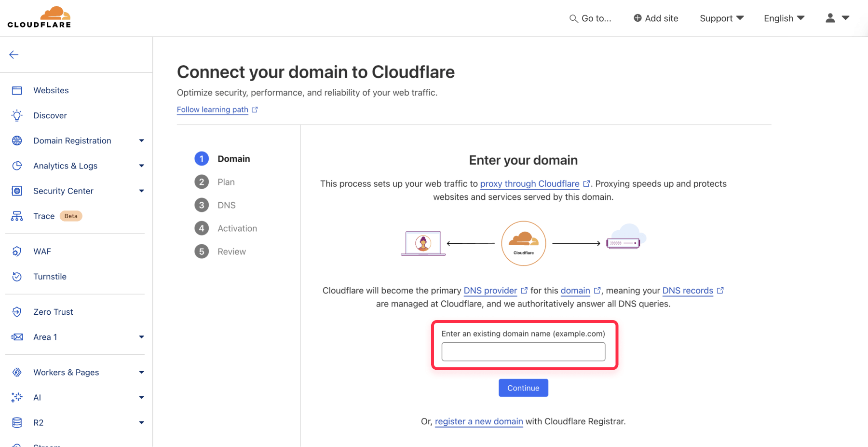
Task: Click external icon after DNS provider
Action: [524, 291]
